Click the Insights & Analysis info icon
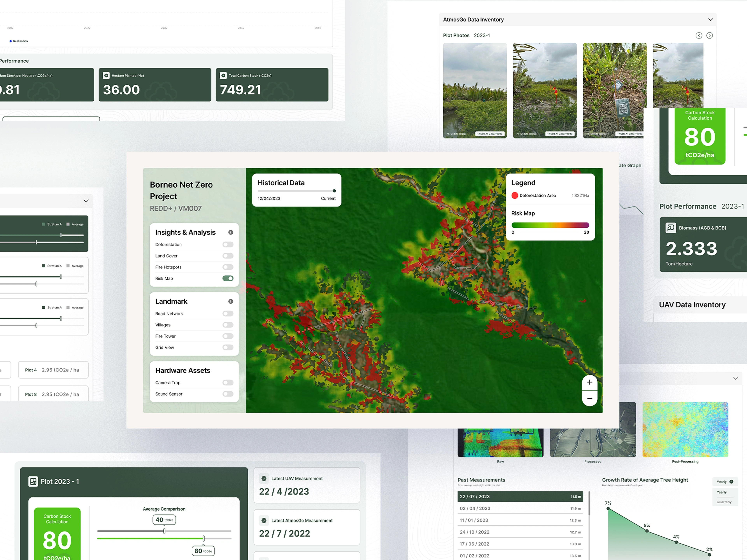The image size is (747, 560). point(231,232)
